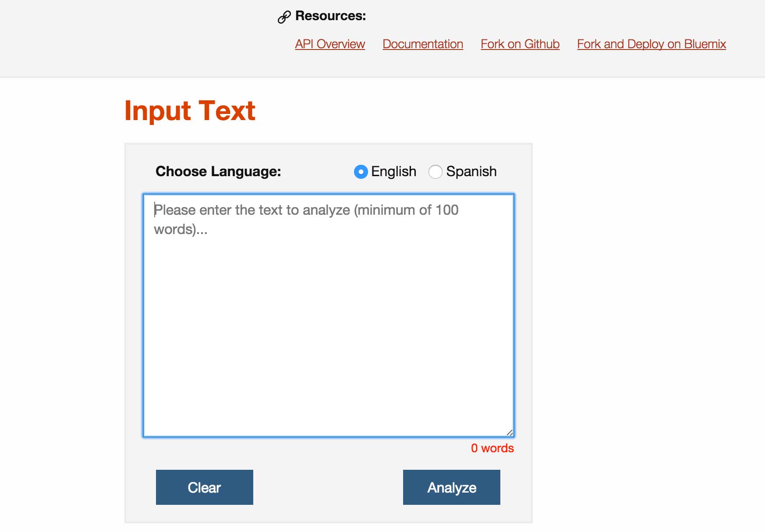Viewport: 765px width, 532px height.
Task: Click the Spanish label text
Action: 471,171
